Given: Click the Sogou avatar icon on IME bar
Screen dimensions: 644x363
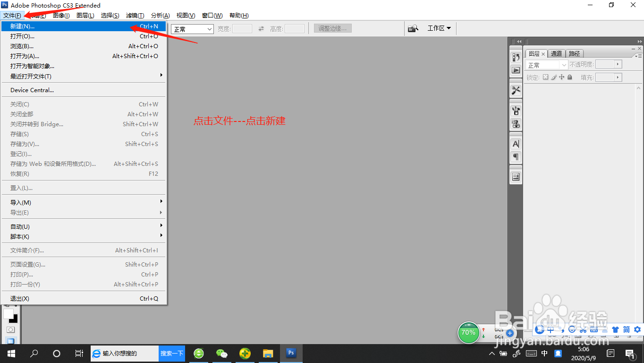Looking at the screenshot, I should [540, 329].
